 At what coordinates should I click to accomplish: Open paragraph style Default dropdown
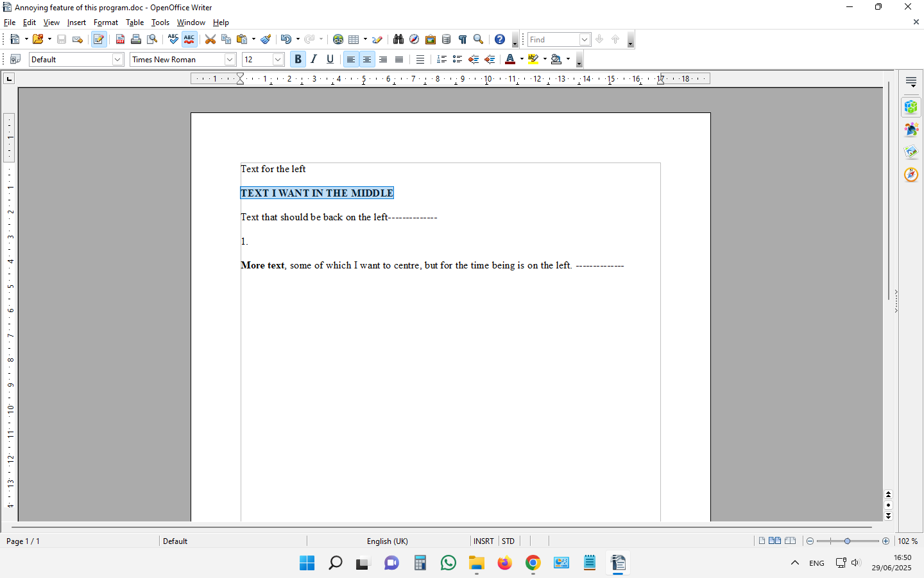pyautogui.click(x=117, y=59)
